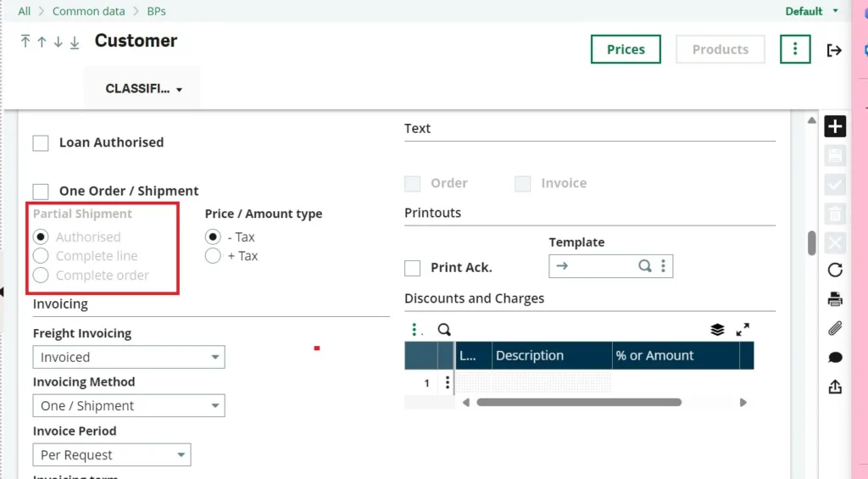Go to last record arrow icon
The image size is (868, 479).
[75, 42]
